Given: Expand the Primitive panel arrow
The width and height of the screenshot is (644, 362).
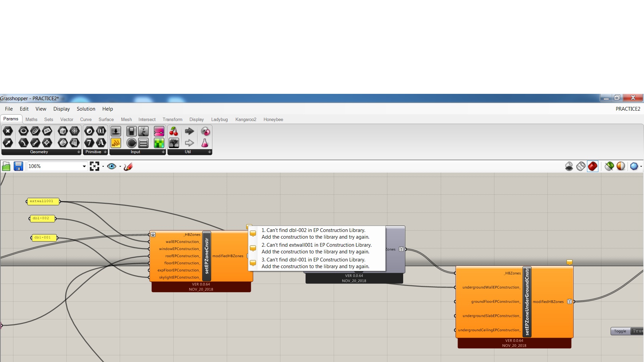Looking at the screenshot, I should pos(105,152).
